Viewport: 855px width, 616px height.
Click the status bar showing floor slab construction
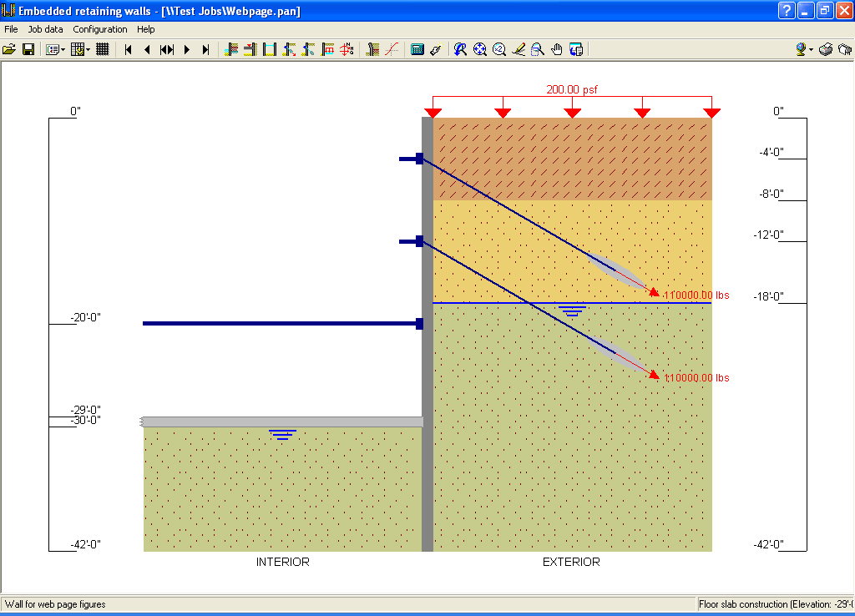[x=777, y=603]
